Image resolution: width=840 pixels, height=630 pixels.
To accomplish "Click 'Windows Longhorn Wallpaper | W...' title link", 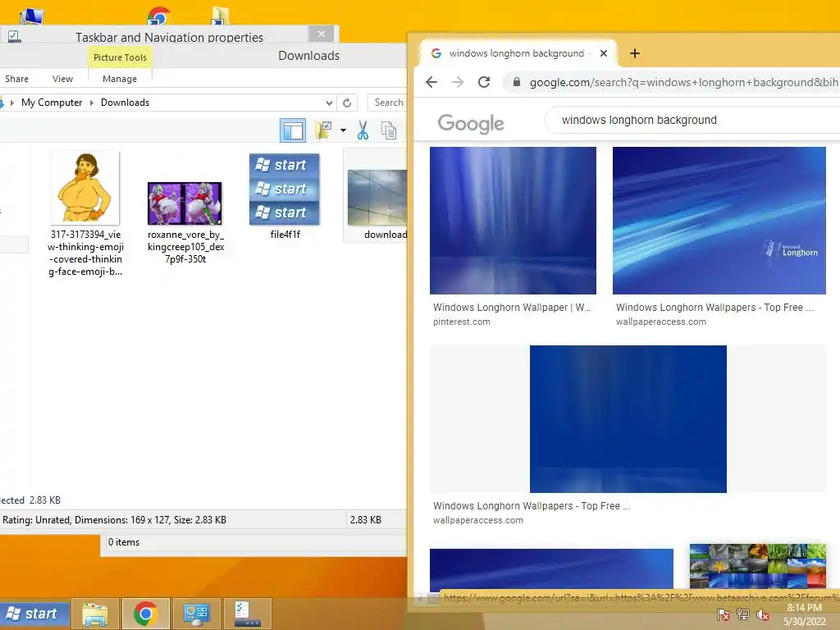I will pyautogui.click(x=512, y=308).
